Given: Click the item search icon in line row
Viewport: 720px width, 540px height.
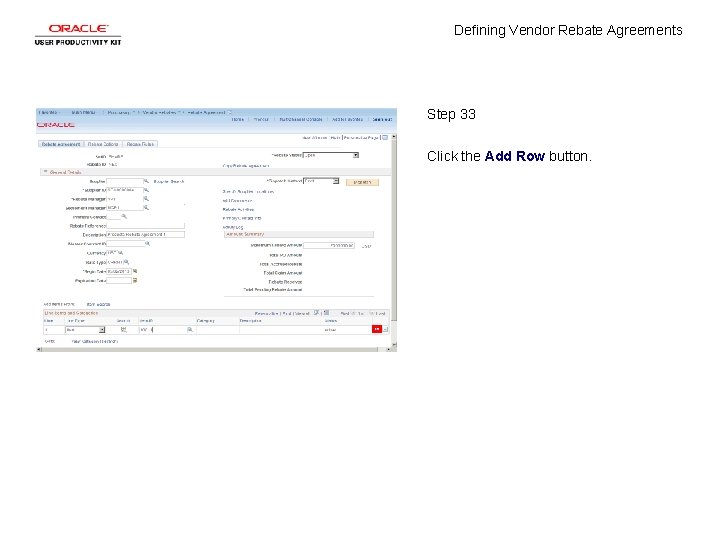Looking at the screenshot, I should (x=124, y=330).
